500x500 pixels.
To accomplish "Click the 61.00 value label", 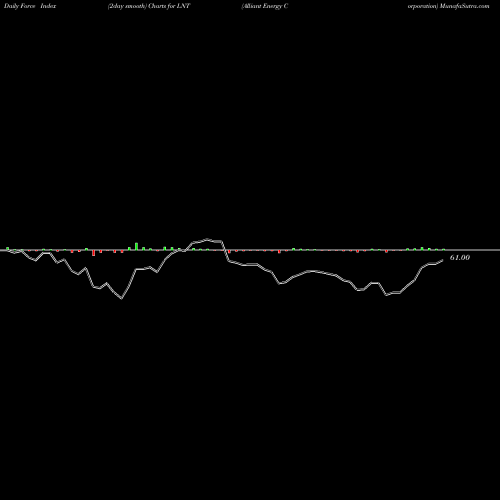I will coord(460,257).
